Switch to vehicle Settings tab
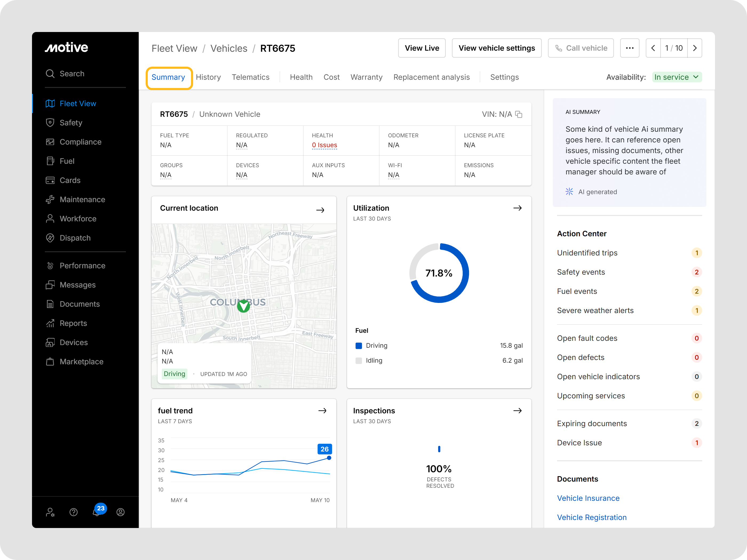This screenshot has width=747, height=560. 504,77
